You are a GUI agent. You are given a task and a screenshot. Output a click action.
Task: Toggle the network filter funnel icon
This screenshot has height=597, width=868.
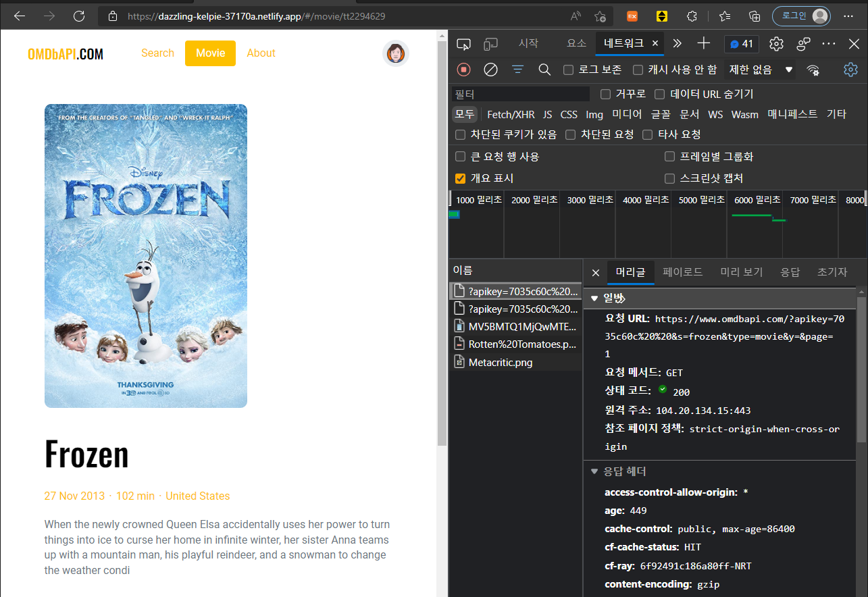click(x=518, y=70)
